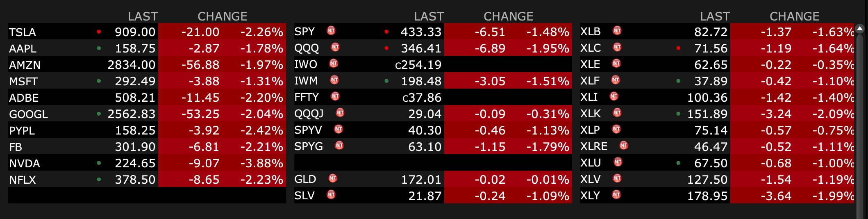Click the NT icon beside QQQ

click(335, 47)
